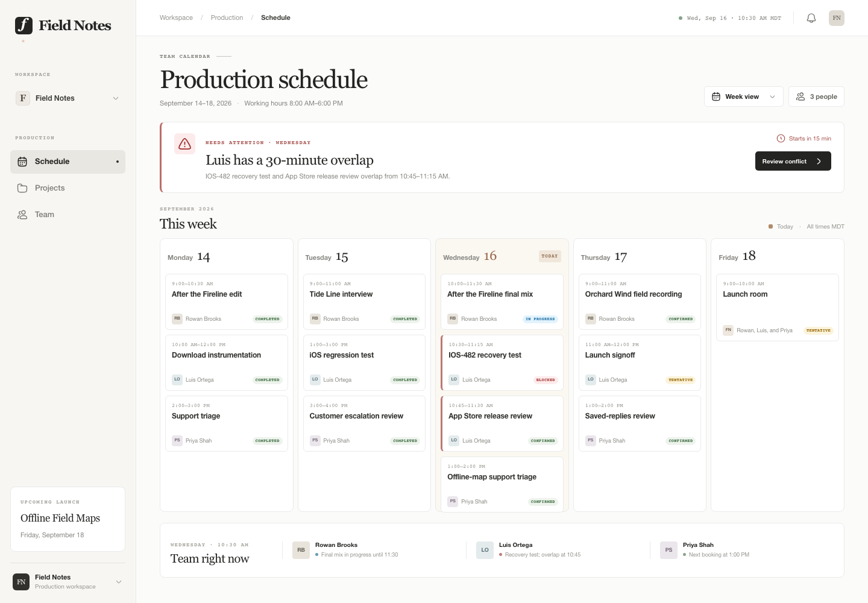
Task: Open Projects in the sidebar
Action: 68,188
